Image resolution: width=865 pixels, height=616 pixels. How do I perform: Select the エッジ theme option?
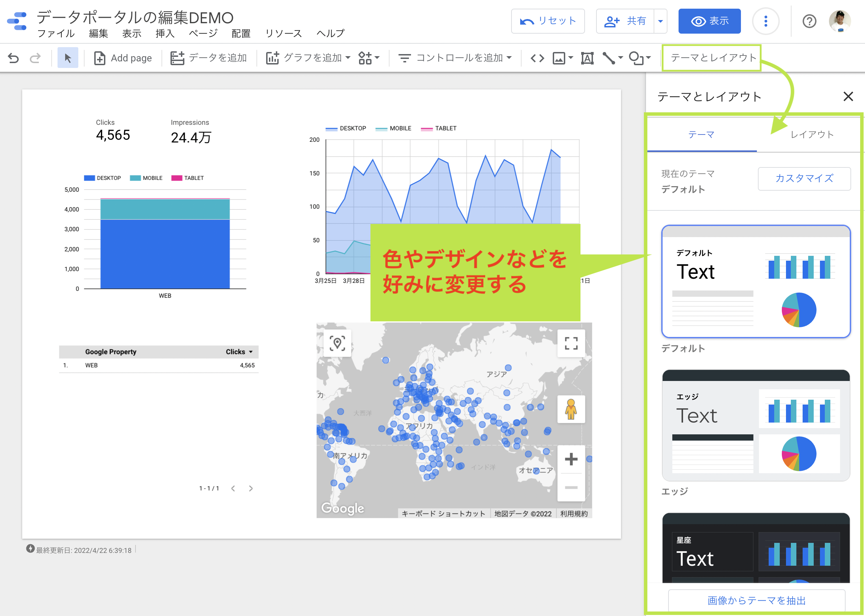[755, 426]
